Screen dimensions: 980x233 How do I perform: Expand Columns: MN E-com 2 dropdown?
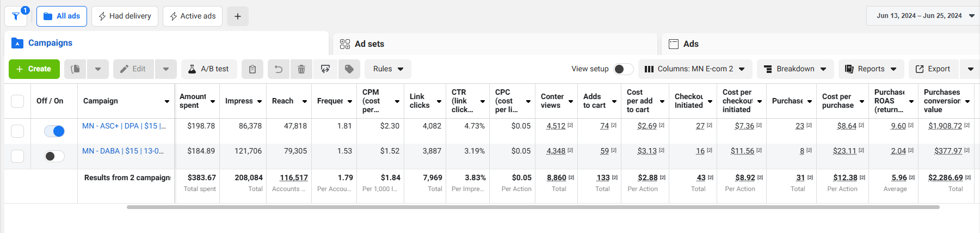pyautogui.click(x=695, y=69)
